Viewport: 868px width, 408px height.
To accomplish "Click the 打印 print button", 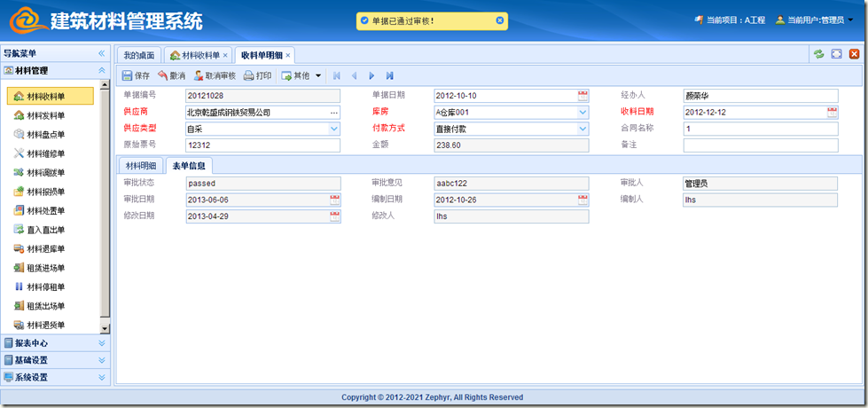I will 258,76.
